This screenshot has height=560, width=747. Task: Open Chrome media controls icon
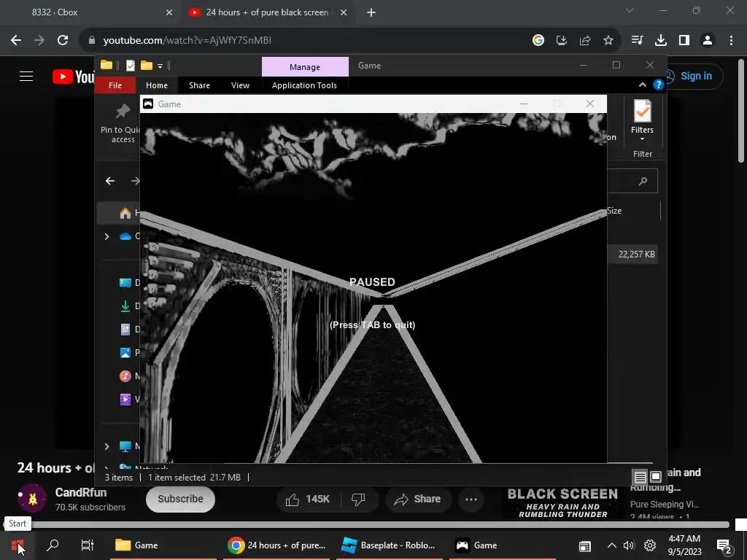point(637,41)
